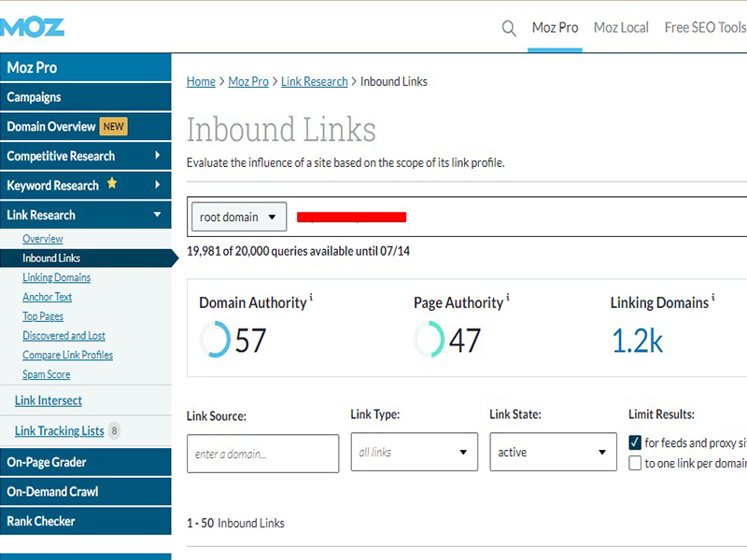The height and width of the screenshot is (560, 747).
Task: Click Domain Authority info icon
Action: click(311, 299)
